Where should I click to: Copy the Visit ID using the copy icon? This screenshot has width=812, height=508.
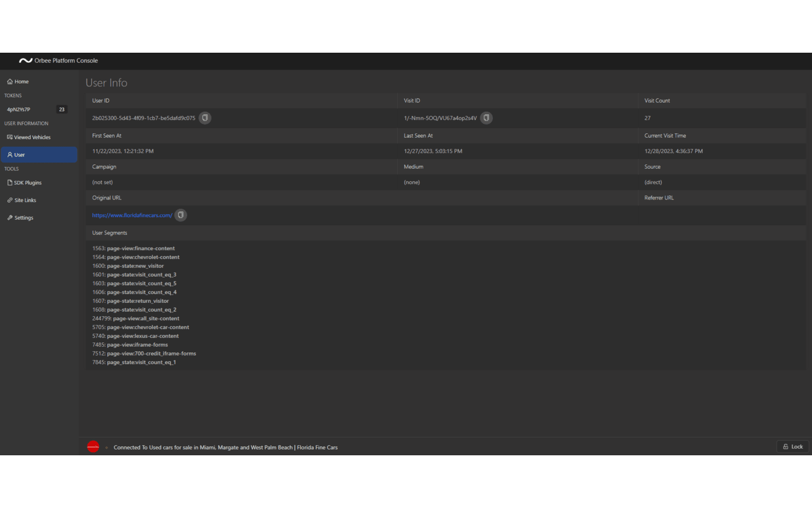point(486,117)
